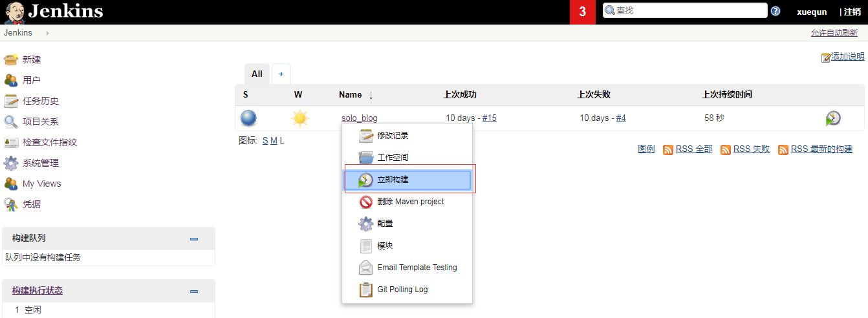Open the solo_blog project link
This screenshot has width=868, height=318.
click(x=360, y=118)
